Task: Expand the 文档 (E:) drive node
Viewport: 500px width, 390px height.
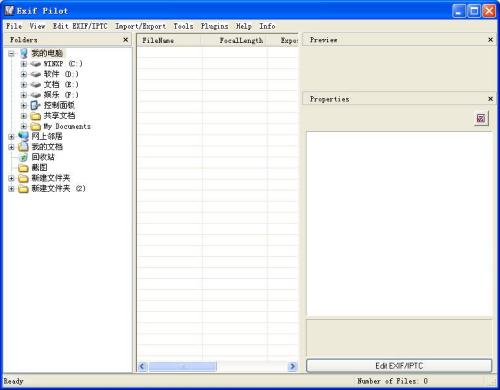Action: (24, 85)
